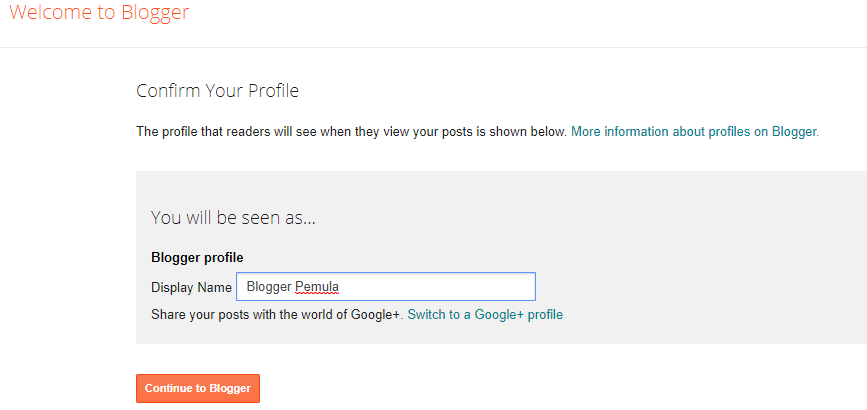The height and width of the screenshot is (410, 867).
Task: Focus the Display Name text field
Action: coord(385,287)
